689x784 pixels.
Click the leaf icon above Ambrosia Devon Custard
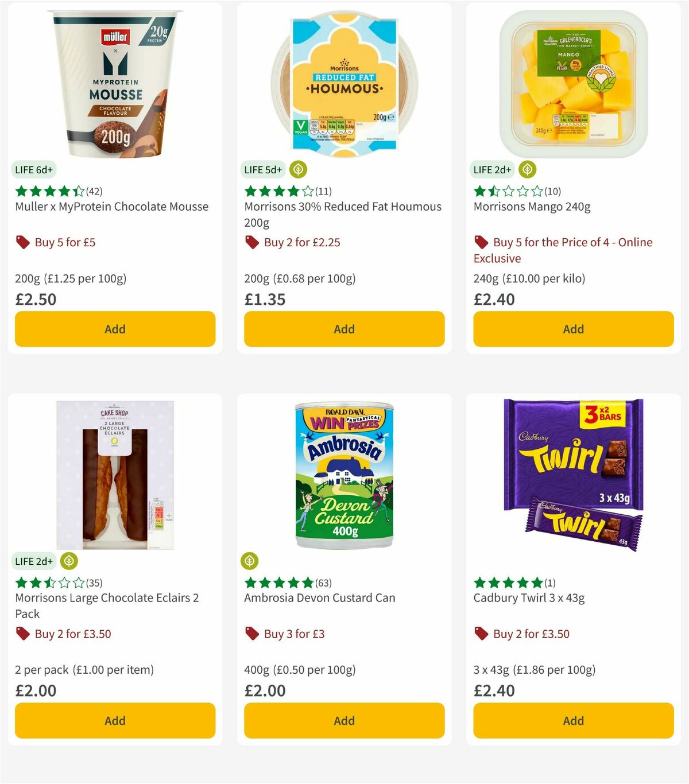point(250,561)
